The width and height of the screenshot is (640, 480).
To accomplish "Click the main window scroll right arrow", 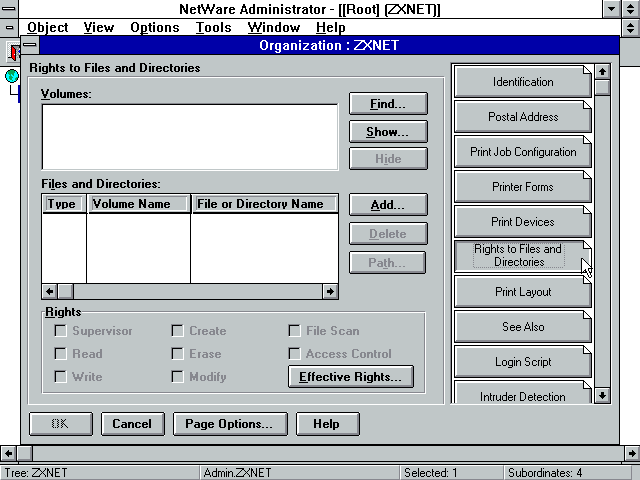I will [632, 453].
